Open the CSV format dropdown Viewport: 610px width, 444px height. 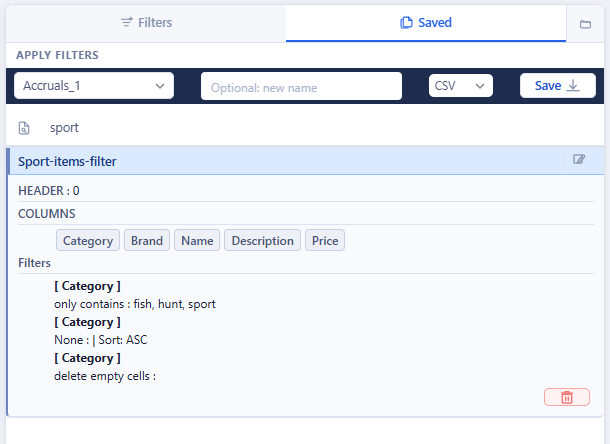coord(461,86)
